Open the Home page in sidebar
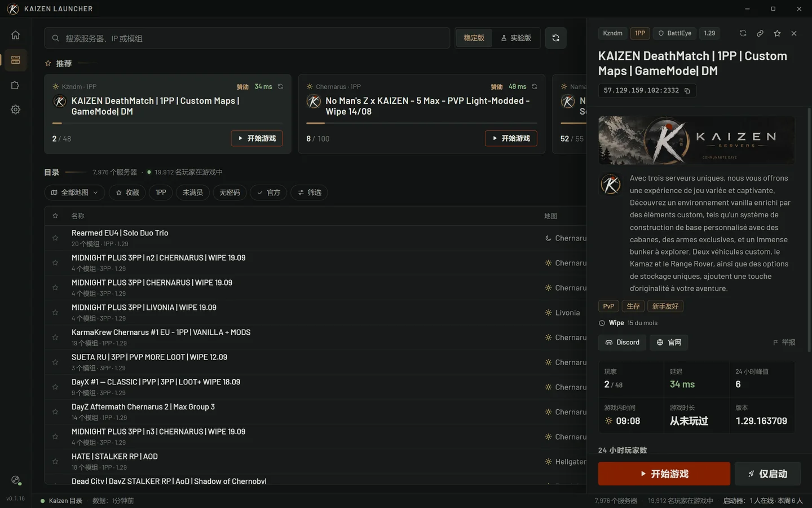812x508 pixels. (15, 35)
